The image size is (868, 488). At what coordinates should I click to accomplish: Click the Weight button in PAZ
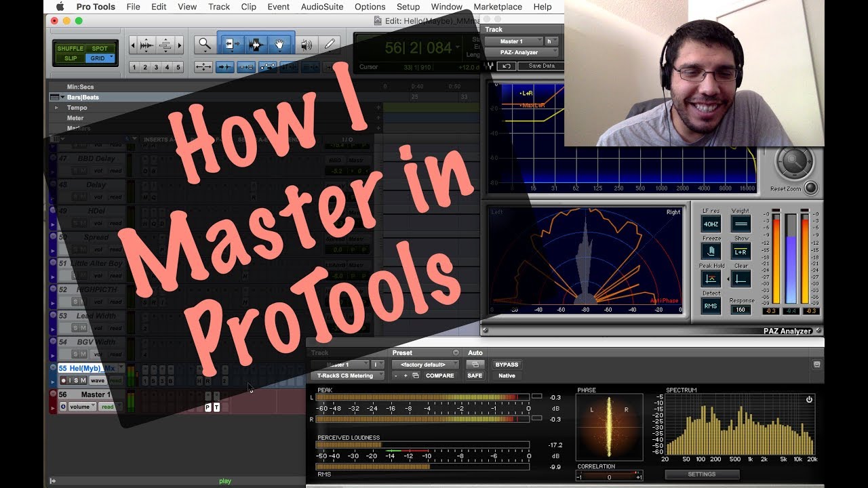pos(741,224)
